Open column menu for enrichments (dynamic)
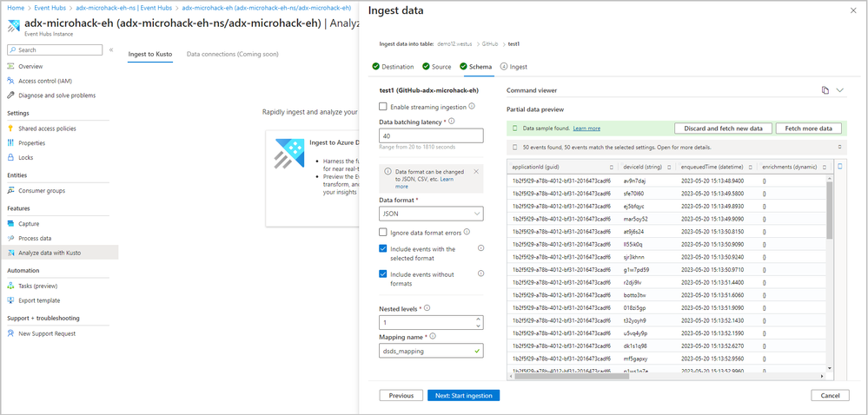868x415 pixels. tap(824, 167)
